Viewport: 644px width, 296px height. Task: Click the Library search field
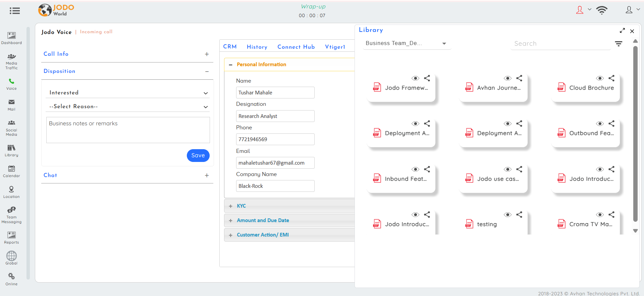pos(560,44)
